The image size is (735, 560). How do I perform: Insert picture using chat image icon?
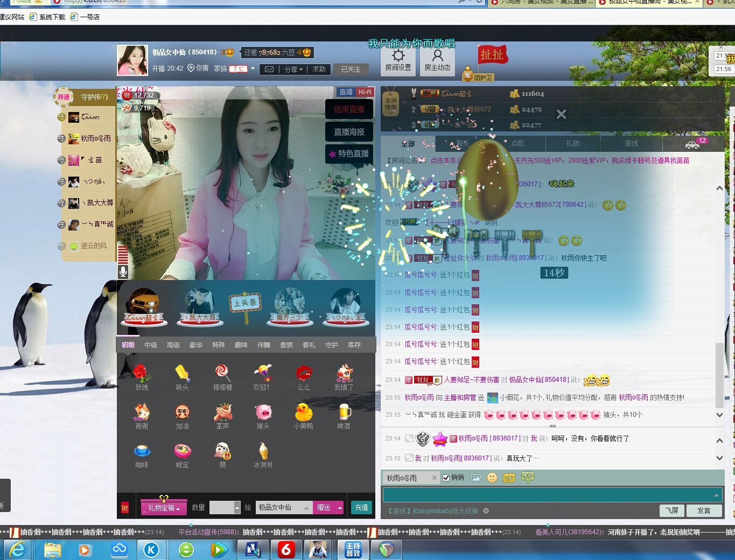click(475, 478)
